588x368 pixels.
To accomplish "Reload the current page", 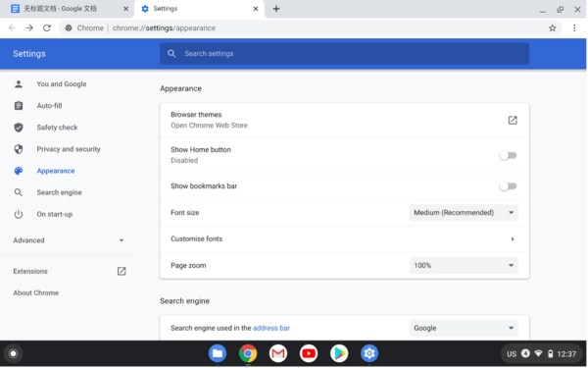I will click(47, 28).
